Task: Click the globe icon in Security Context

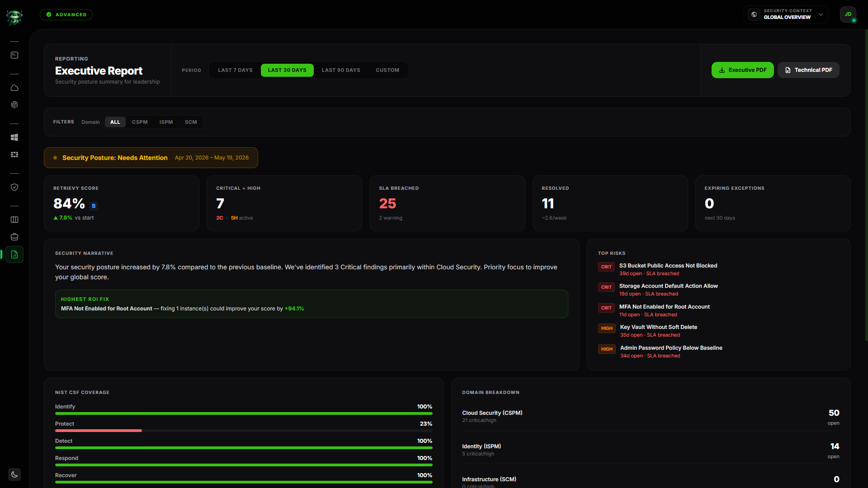Action: [754, 14]
